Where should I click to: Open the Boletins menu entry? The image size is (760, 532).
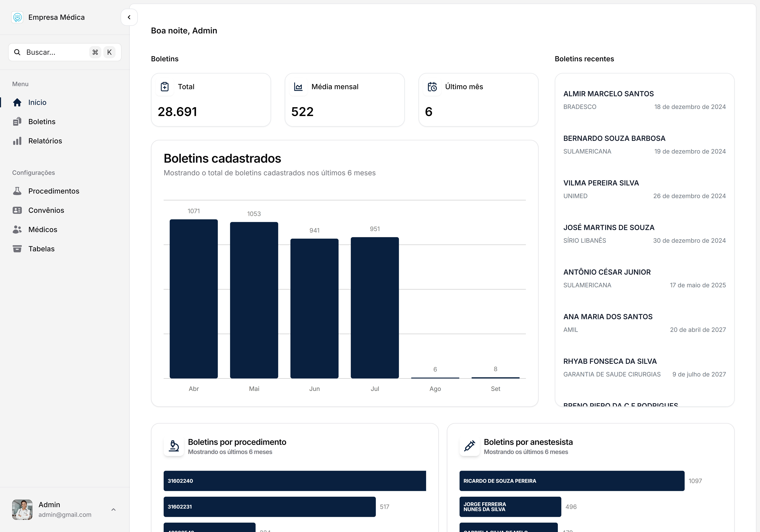(42, 121)
